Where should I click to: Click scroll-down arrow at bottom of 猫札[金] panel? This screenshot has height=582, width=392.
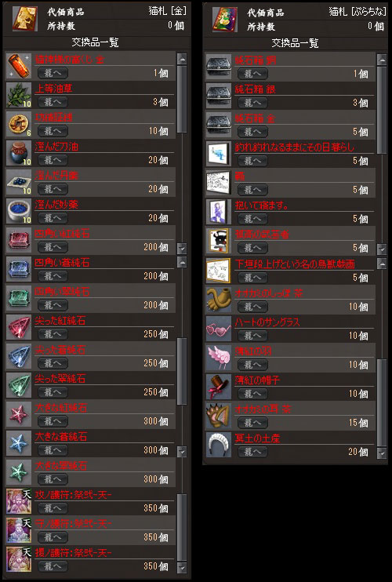[x=182, y=567]
